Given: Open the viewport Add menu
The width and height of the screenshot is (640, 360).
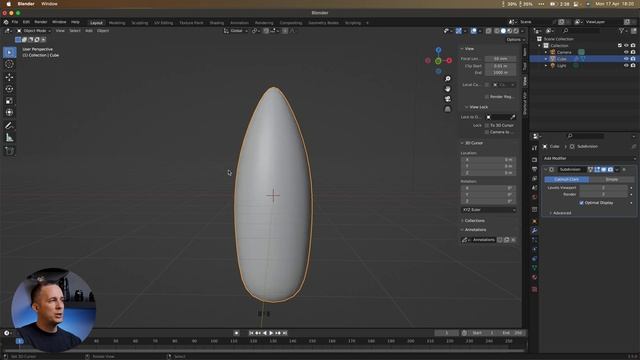Looking at the screenshot, I should click(x=89, y=31).
